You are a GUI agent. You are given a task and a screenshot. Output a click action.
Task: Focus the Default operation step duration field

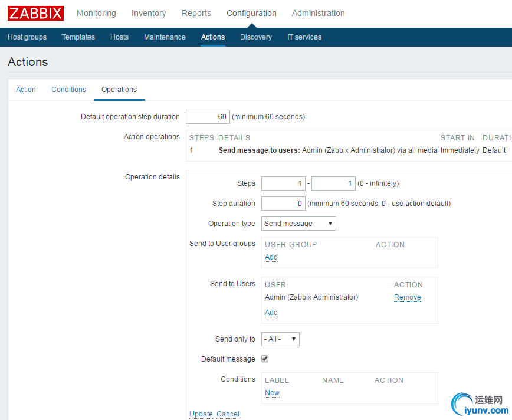pyautogui.click(x=208, y=117)
